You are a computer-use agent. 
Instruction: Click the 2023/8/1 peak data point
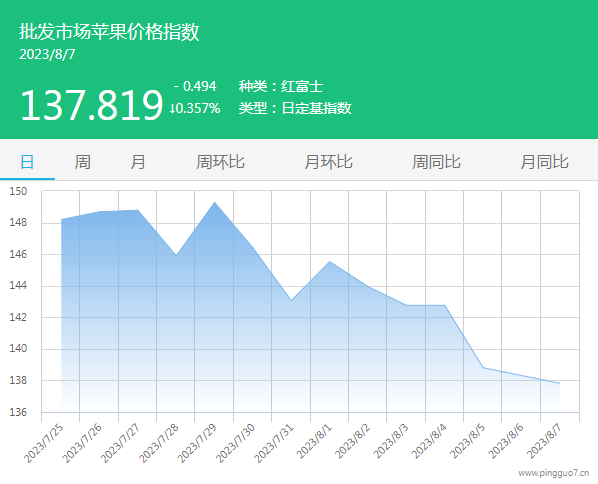pyautogui.click(x=330, y=262)
